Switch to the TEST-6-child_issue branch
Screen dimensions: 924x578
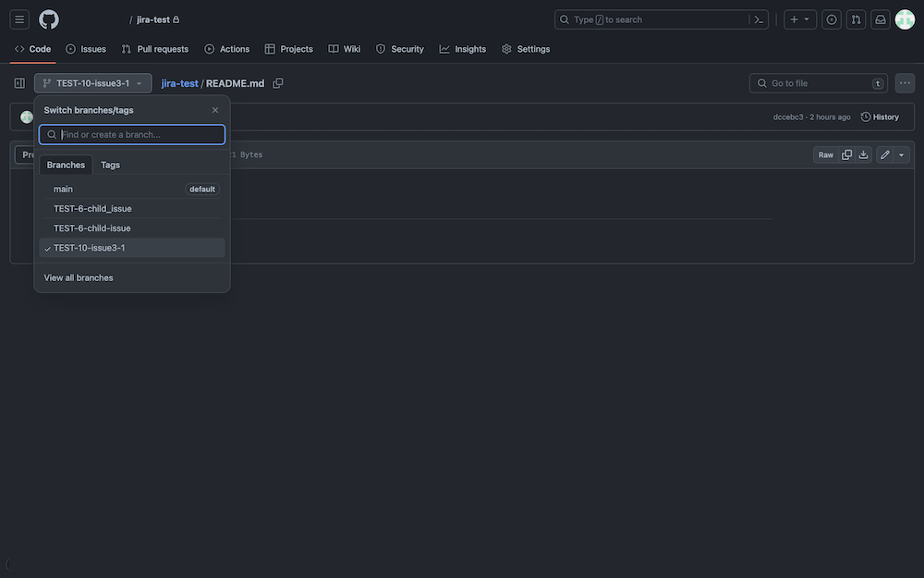[x=132, y=209]
